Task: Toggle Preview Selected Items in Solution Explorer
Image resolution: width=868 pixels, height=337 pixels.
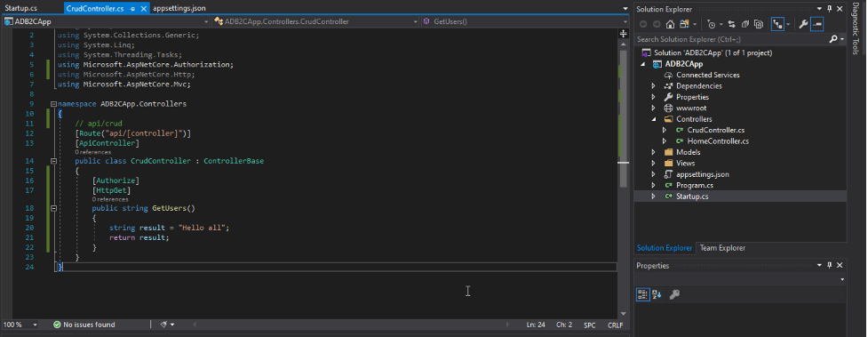Action: 817,24
